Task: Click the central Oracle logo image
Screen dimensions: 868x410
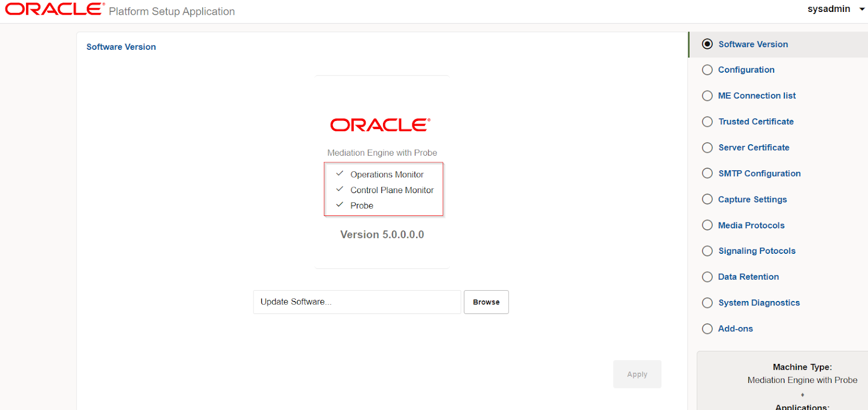Action: [x=380, y=125]
